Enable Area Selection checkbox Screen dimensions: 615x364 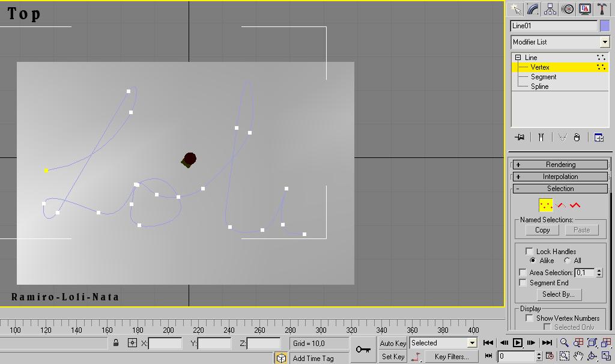click(523, 272)
